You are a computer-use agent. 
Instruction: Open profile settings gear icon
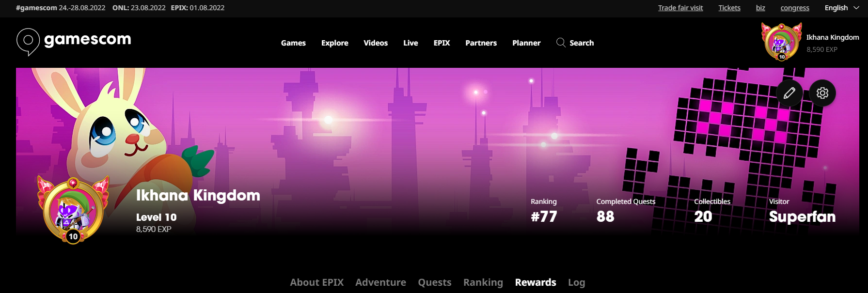[x=822, y=93]
